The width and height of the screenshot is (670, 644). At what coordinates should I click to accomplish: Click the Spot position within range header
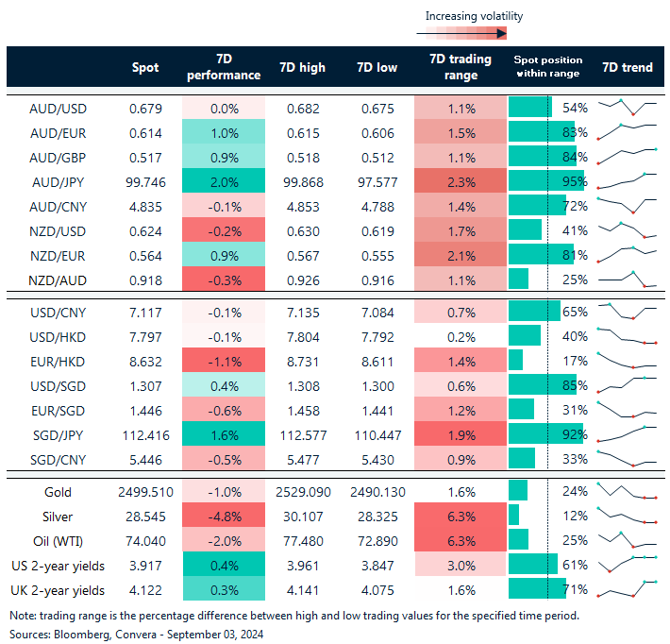547,67
